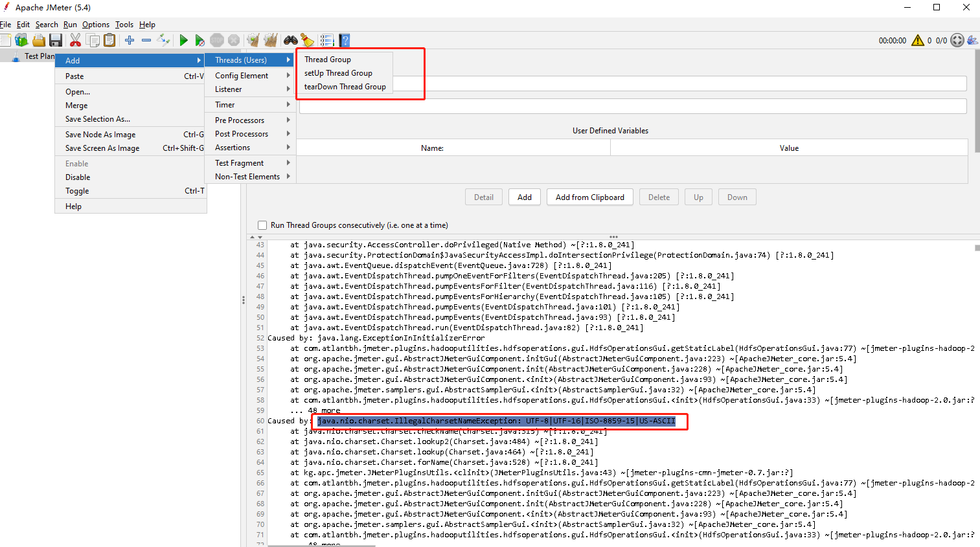This screenshot has width=980, height=547.
Task: Click the Stop sign toolbar icon
Action: (217, 40)
